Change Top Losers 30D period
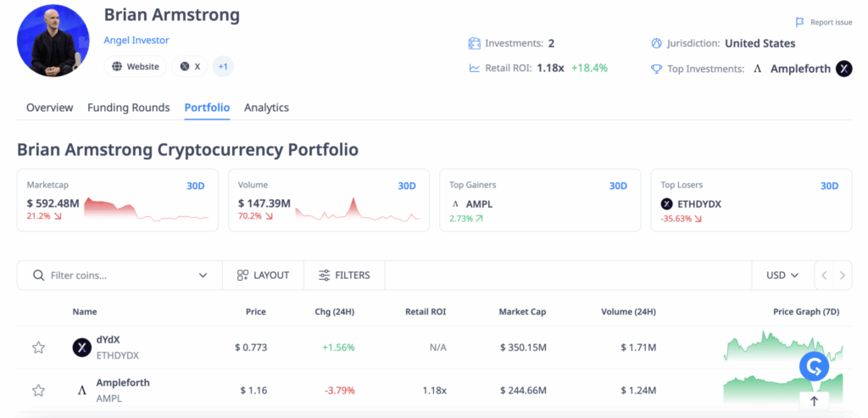 pyautogui.click(x=829, y=186)
